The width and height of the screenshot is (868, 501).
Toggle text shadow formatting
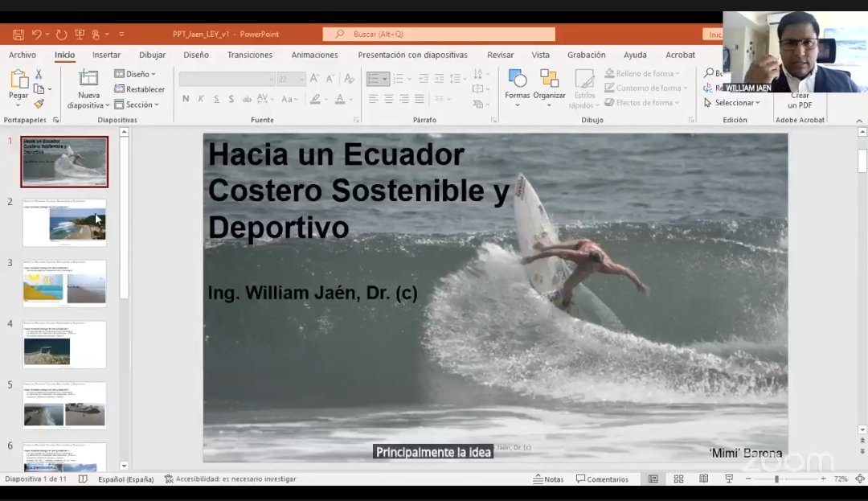(x=231, y=99)
